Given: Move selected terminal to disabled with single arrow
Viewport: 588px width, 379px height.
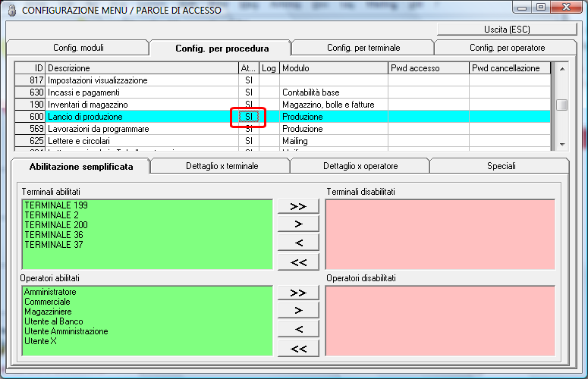Looking at the screenshot, I should point(298,224).
